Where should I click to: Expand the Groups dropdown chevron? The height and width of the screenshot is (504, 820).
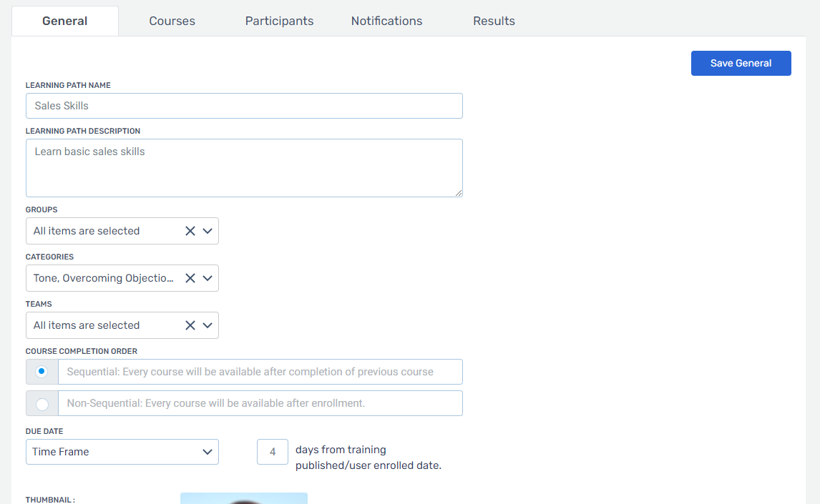(208, 231)
